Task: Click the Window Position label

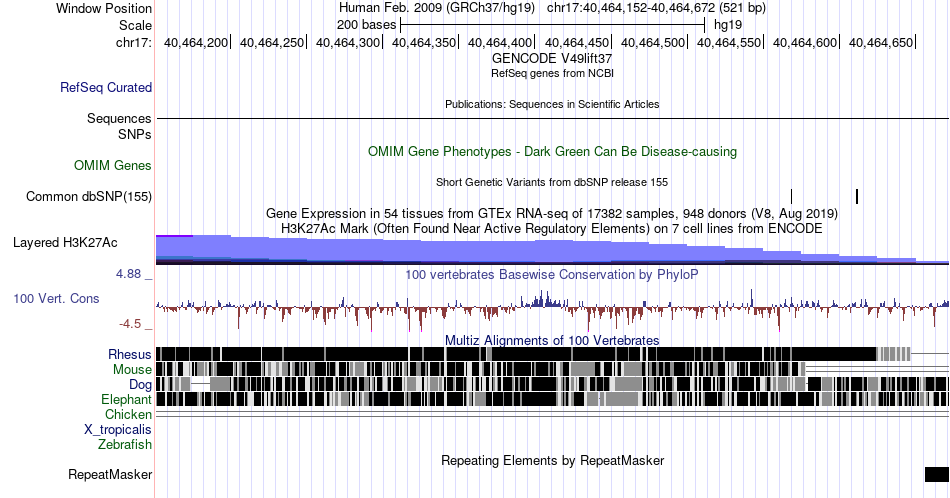Action: pyautogui.click(x=104, y=8)
